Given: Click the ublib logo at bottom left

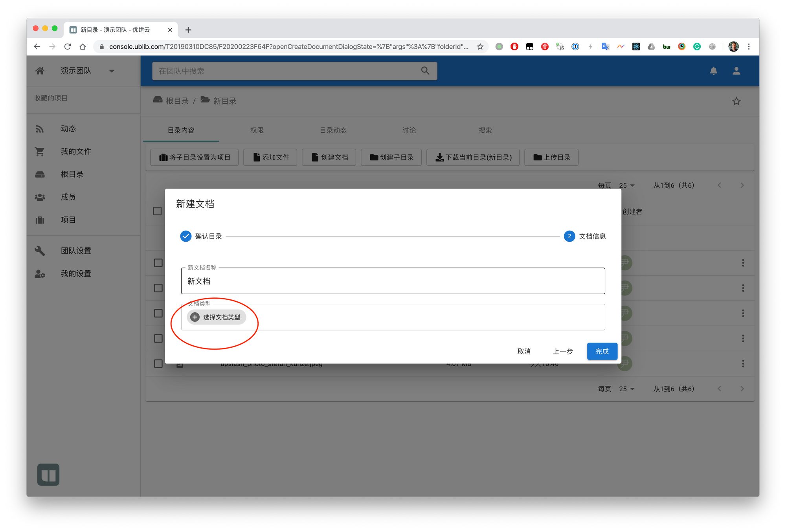Looking at the screenshot, I should click(x=48, y=475).
